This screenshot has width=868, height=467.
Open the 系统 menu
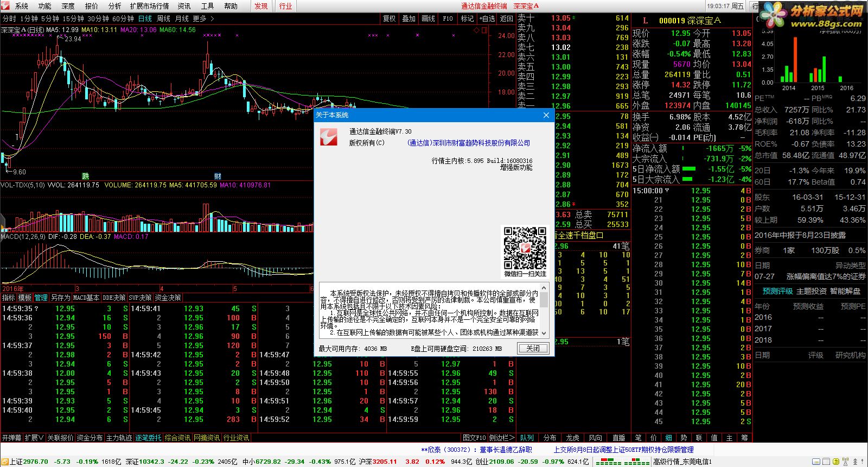click(x=22, y=6)
